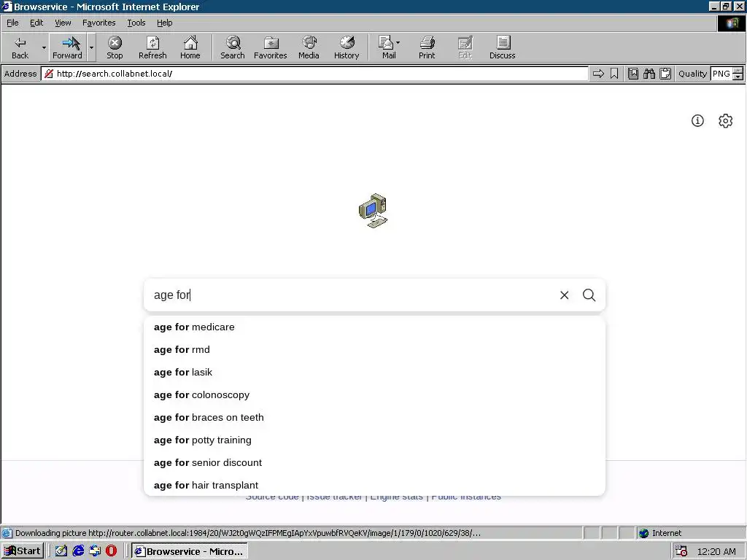Show the History pane
The height and width of the screenshot is (560, 747).
347,47
